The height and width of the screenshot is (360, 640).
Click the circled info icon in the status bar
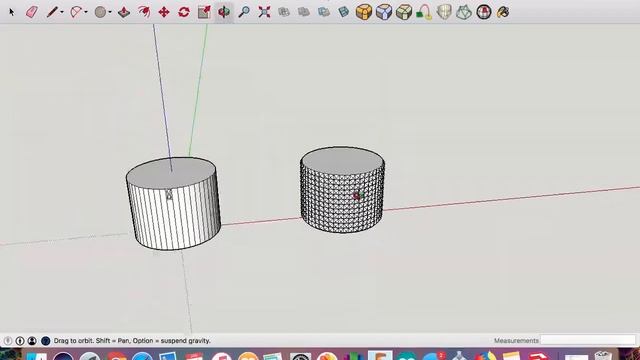point(20,341)
